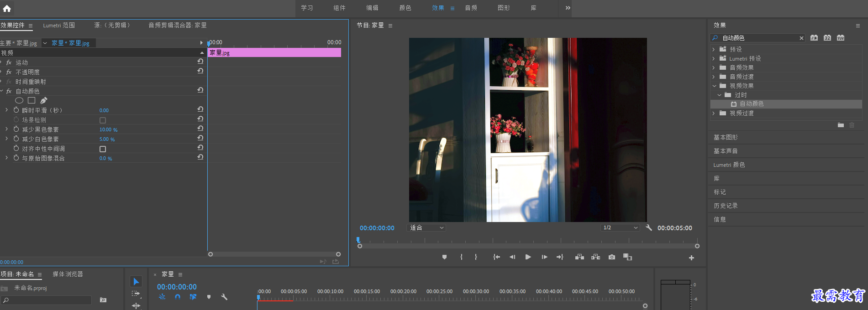Expand the 音频效果 folder
Screen dimensions: 868x310
(x=714, y=67)
